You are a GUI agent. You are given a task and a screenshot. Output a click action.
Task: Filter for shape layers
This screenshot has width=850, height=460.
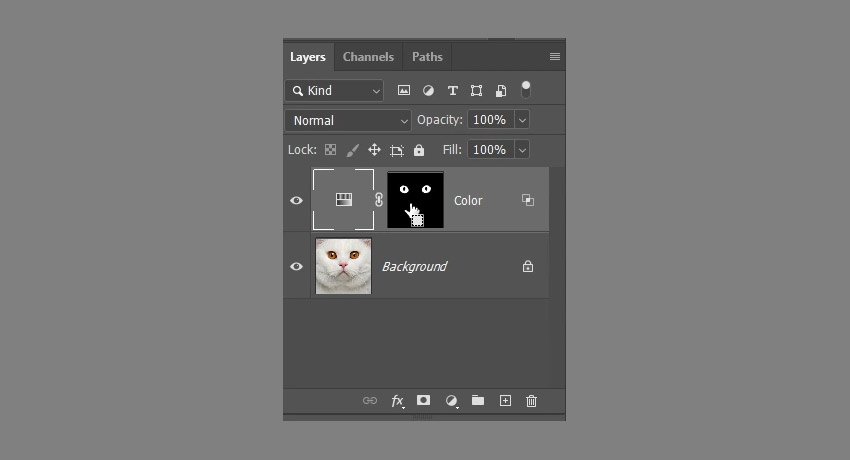click(476, 90)
